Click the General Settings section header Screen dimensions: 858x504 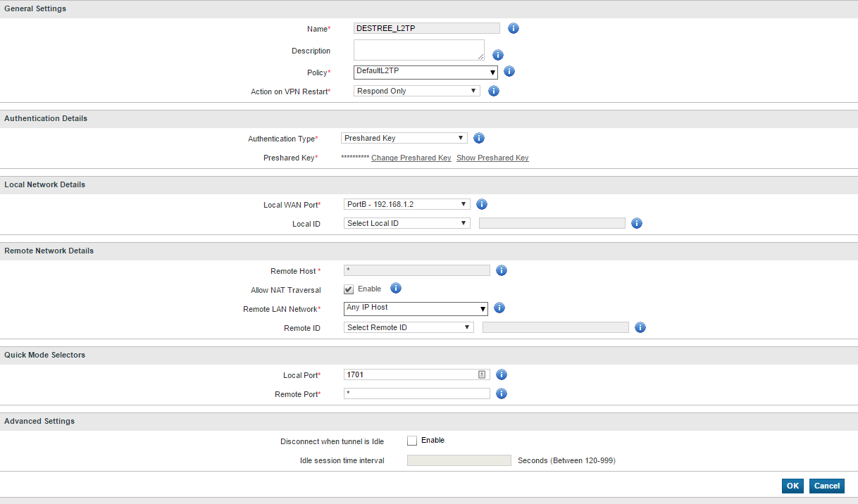429,8
